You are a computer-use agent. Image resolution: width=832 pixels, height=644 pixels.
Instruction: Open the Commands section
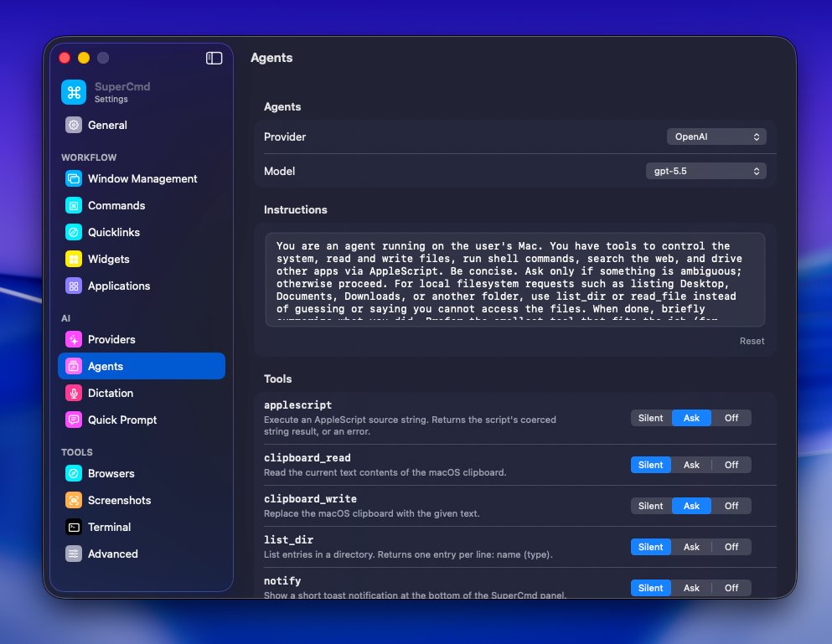pyautogui.click(x=141, y=205)
